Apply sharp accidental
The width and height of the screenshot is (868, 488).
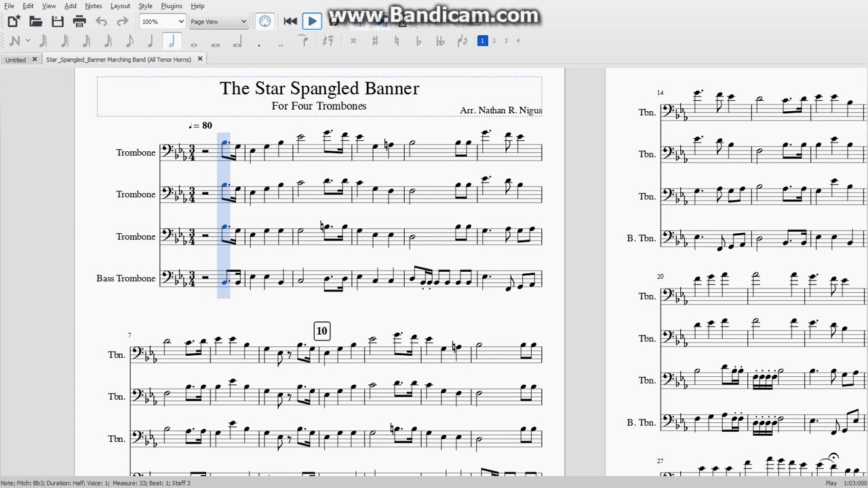point(375,41)
